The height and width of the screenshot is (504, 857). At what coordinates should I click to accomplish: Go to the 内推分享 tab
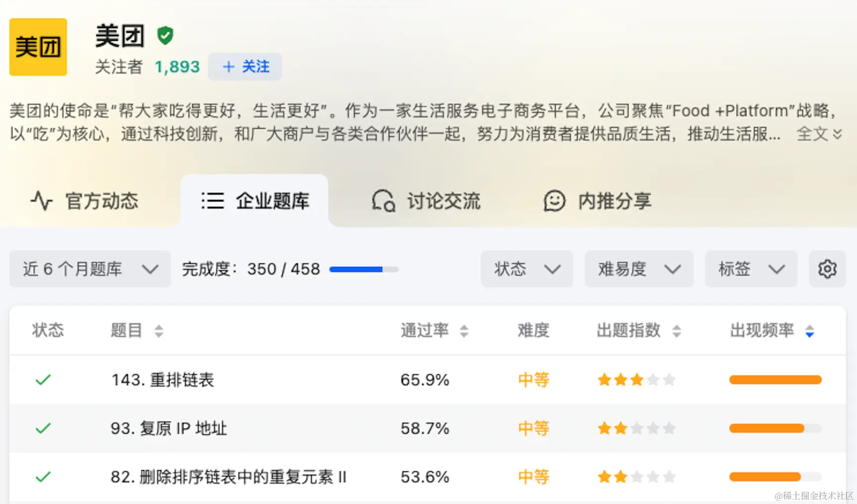point(597,201)
